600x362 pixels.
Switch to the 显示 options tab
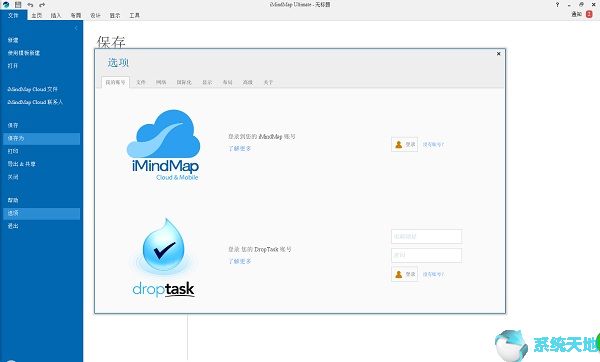207,82
